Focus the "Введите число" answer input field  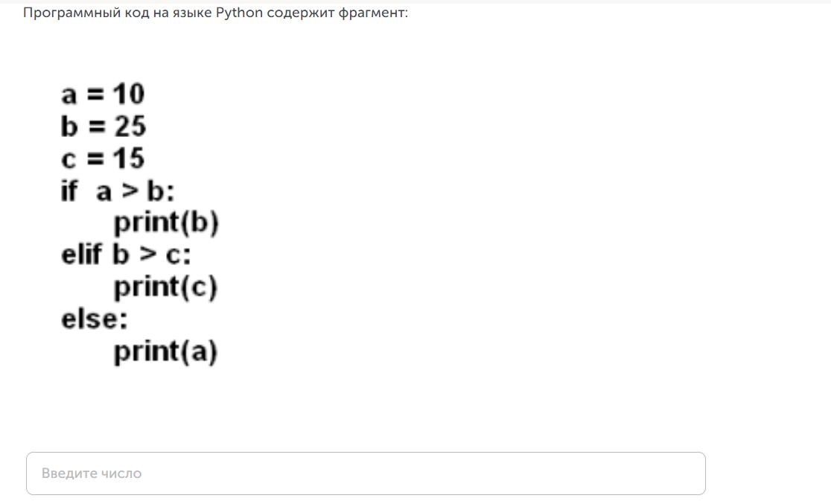(x=365, y=473)
